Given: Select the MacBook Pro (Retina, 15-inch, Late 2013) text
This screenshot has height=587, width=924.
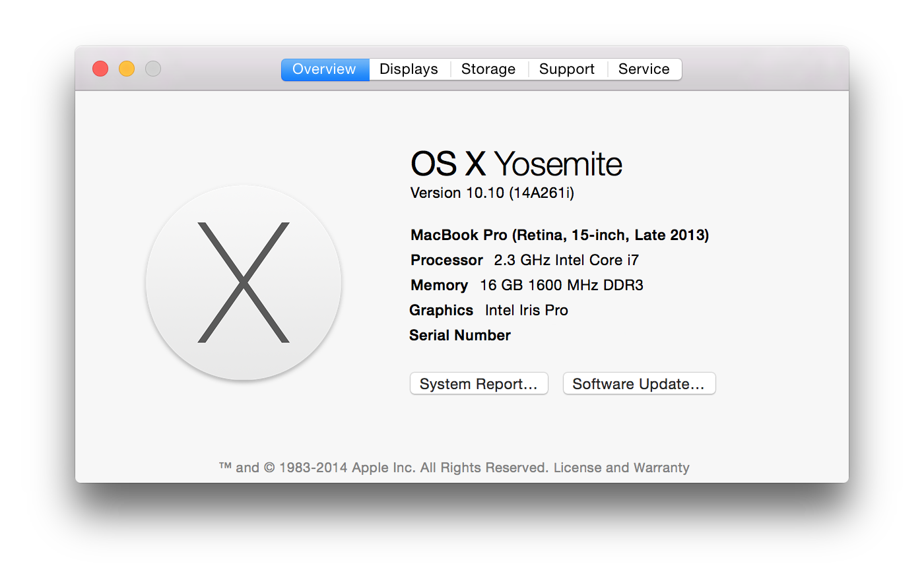Looking at the screenshot, I should click(x=560, y=235).
